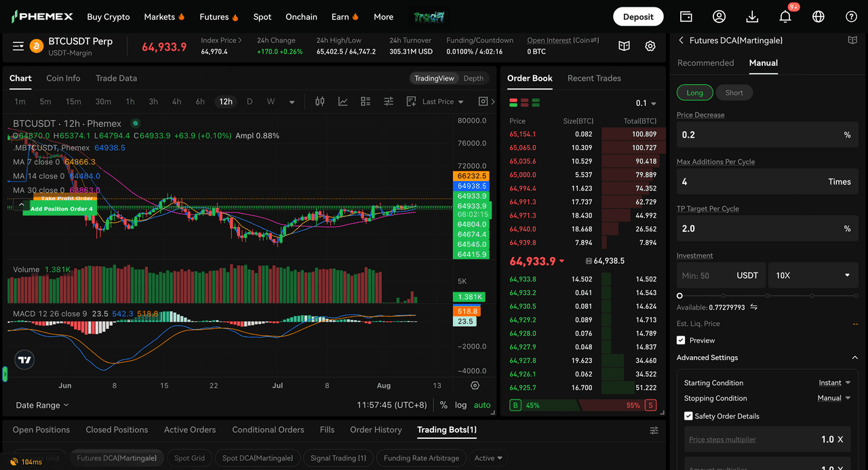Select buy-only order book view icon

536,103
